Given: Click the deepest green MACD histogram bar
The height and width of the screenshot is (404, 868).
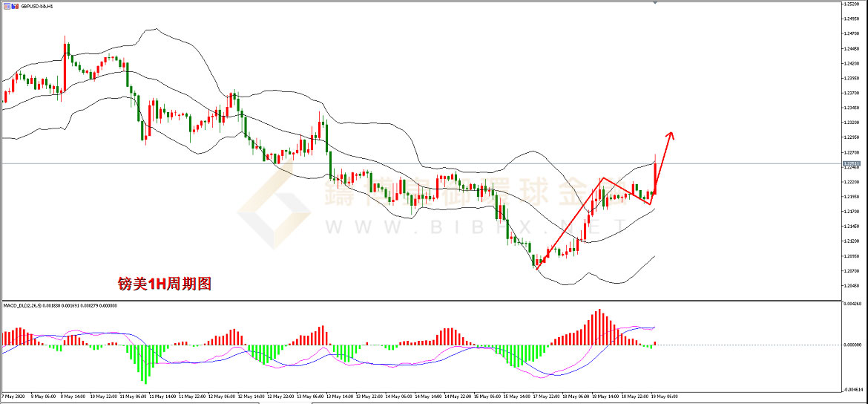Looking at the screenshot, I should click(145, 364).
